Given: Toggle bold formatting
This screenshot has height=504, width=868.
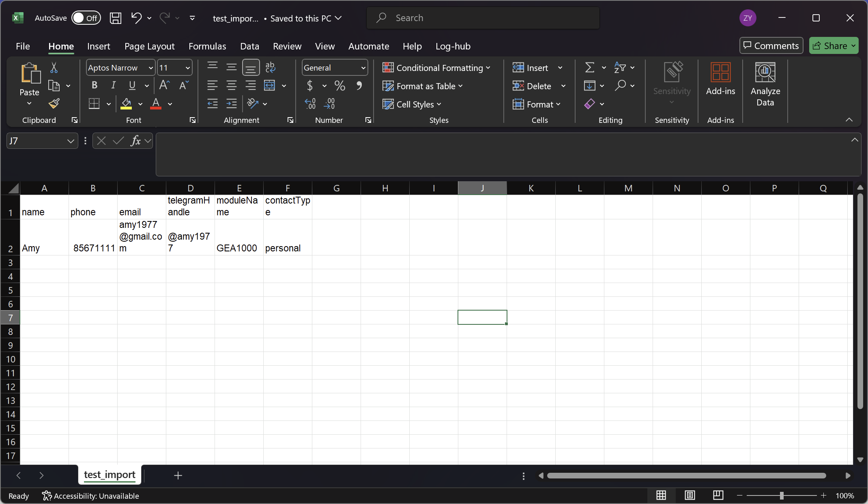Looking at the screenshot, I should (x=95, y=85).
